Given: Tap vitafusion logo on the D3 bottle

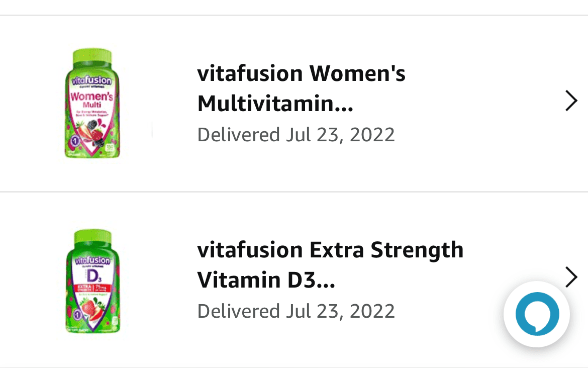Looking at the screenshot, I should (89, 261).
